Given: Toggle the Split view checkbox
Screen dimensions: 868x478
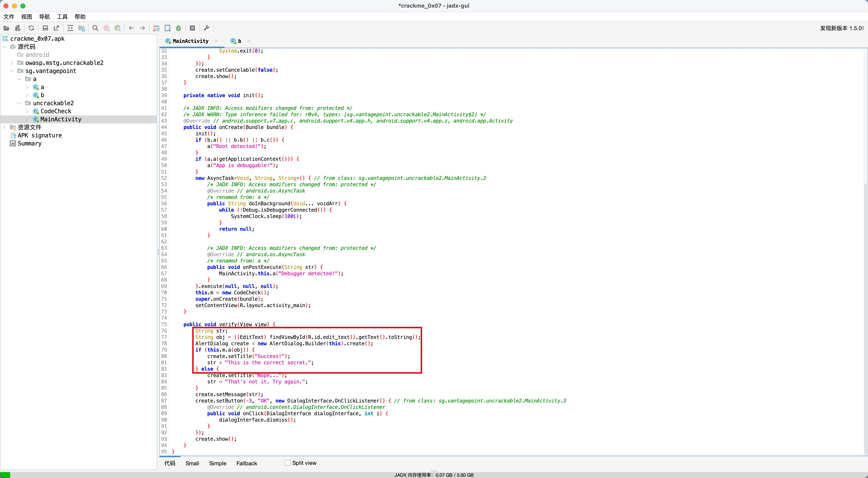Looking at the screenshot, I should pos(288,463).
